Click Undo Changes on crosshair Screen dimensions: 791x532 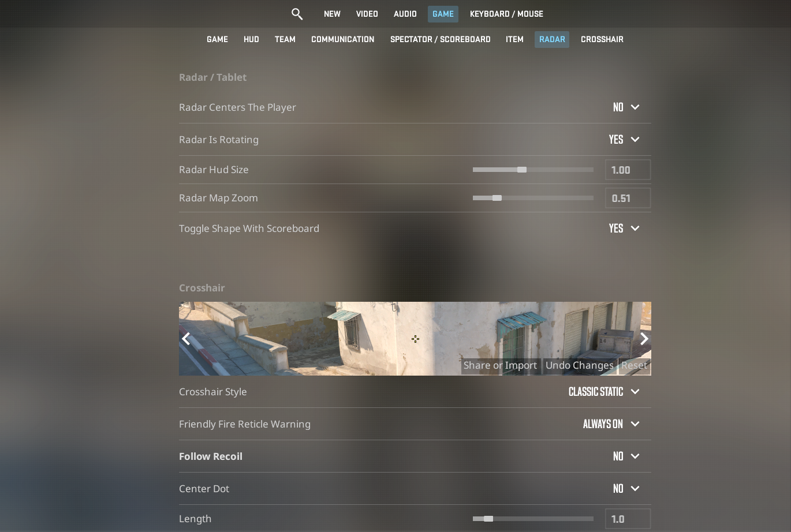(x=580, y=366)
